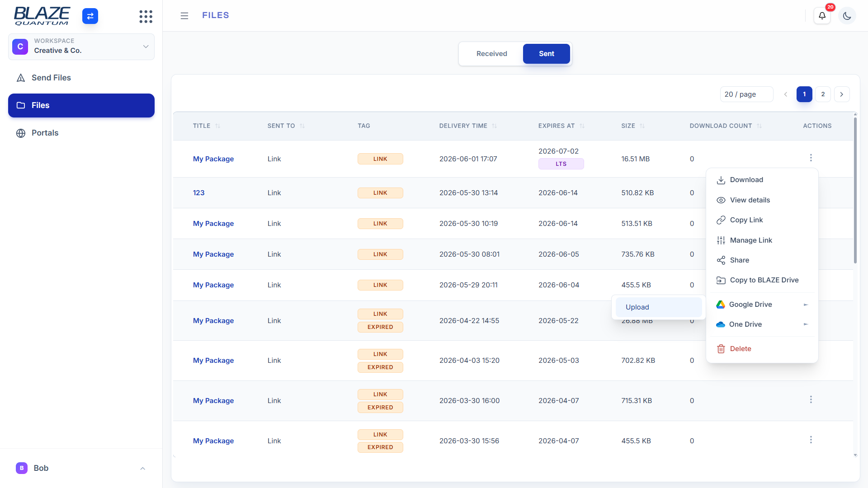Viewport: 868px width, 488px height.
Task: Toggle dark mode moon icon
Action: (847, 16)
